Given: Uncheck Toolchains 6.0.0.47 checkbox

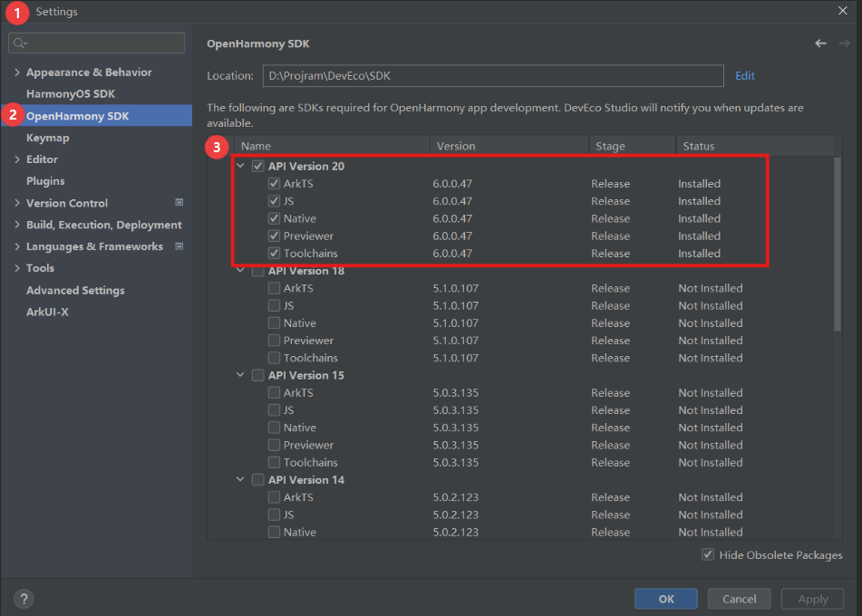Looking at the screenshot, I should pyautogui.click(x=274, y=254).
